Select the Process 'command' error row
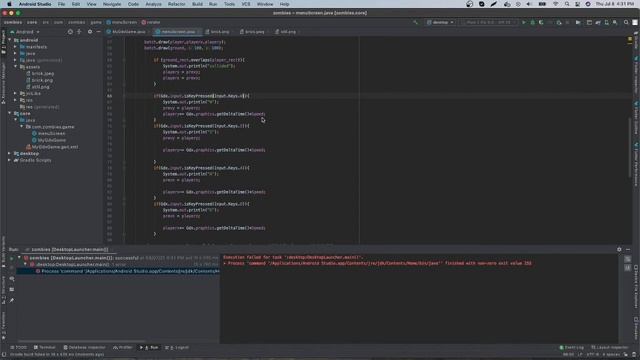The width and height of the screenshot is (640, 360). (x=118, y=271)
